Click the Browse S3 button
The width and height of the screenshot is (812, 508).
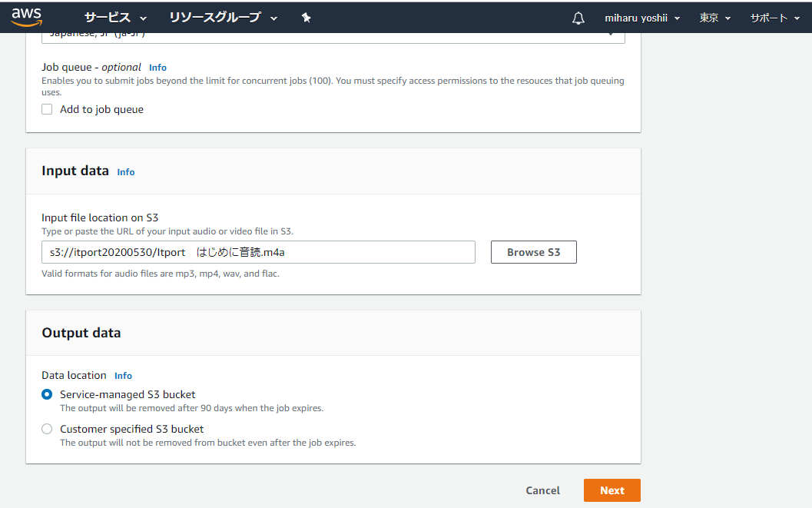click(x=533, y=252)
